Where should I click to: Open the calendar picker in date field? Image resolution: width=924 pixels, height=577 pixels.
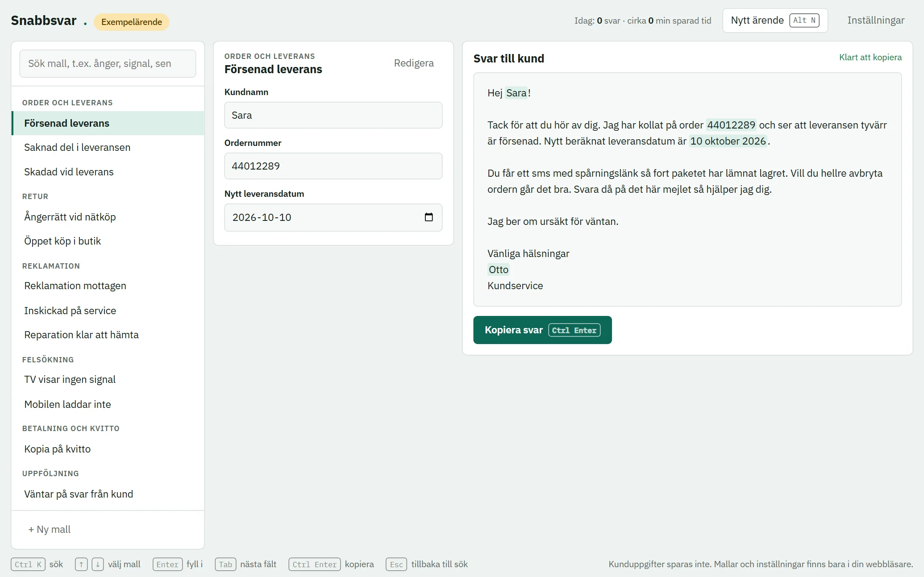[429, 217]
